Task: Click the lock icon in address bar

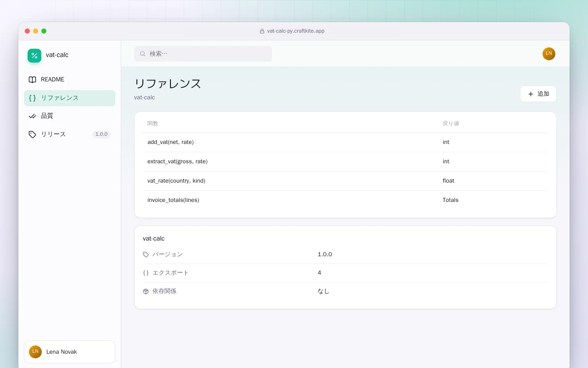Action: click(x=262, y=31)
